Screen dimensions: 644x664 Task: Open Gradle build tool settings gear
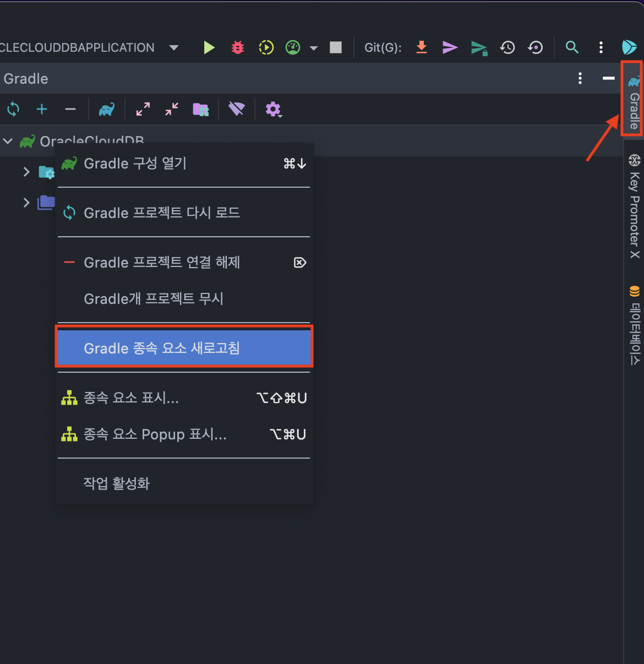274,109
